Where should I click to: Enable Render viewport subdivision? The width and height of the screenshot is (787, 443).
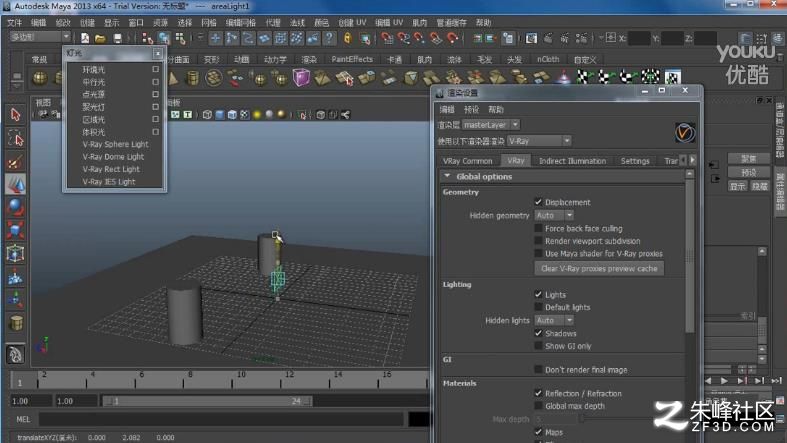point(539,241)
